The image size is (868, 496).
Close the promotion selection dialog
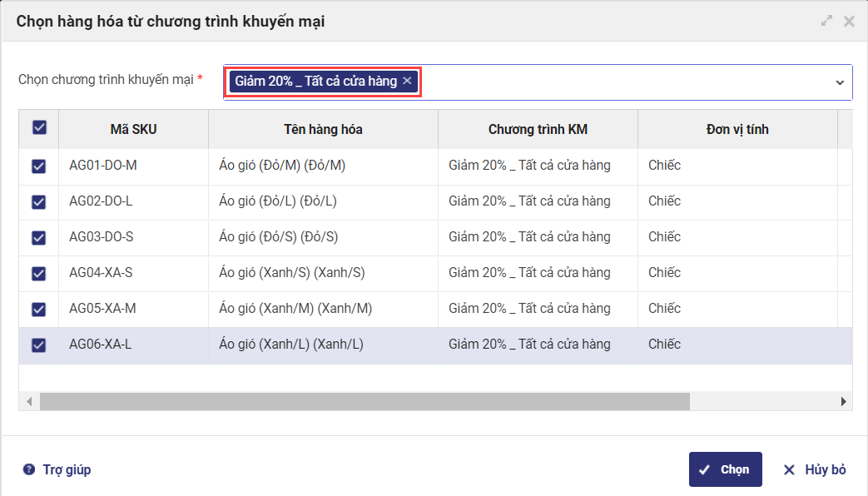click(849, 22)
